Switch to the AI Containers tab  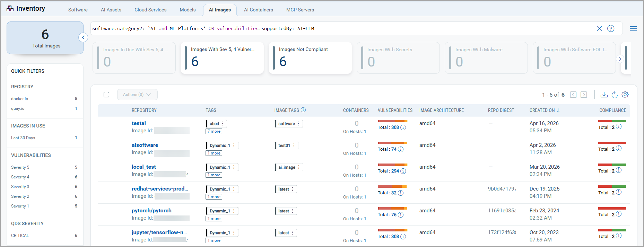click(259, 10)
